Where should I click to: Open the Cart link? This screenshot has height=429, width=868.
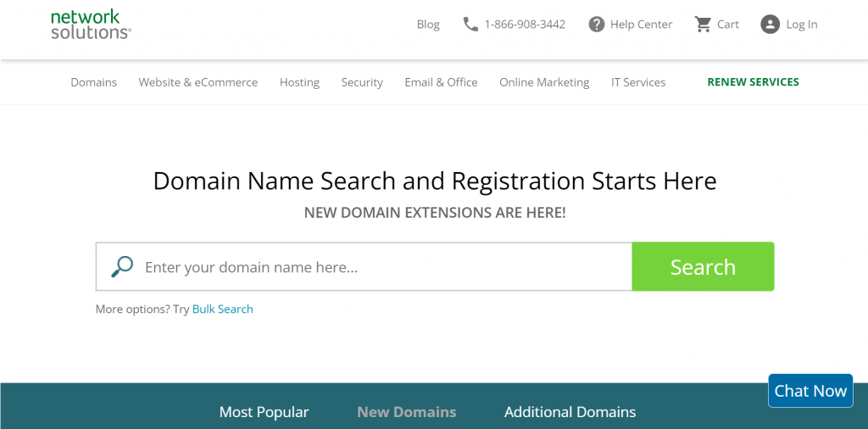pos(728,25)
